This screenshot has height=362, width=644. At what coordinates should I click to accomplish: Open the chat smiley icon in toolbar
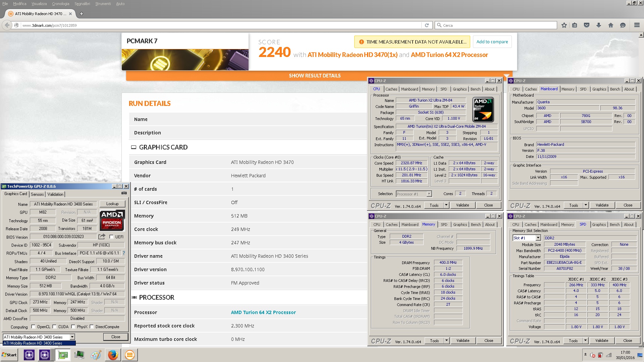coord(623,25)
